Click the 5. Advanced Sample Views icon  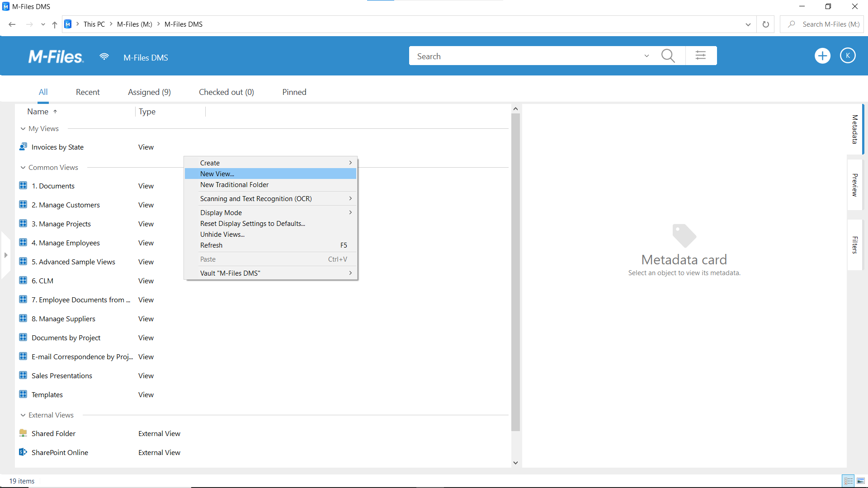[23, 262]
